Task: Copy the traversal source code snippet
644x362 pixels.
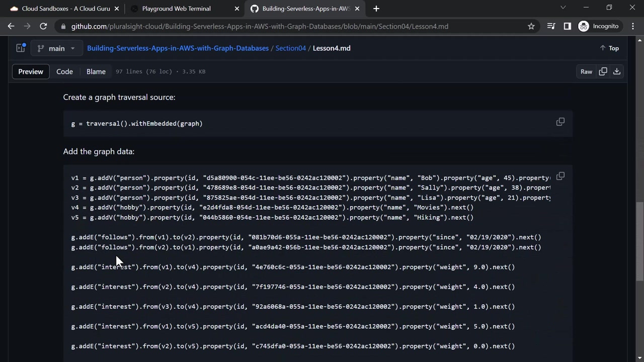Action: click(560, 122)
